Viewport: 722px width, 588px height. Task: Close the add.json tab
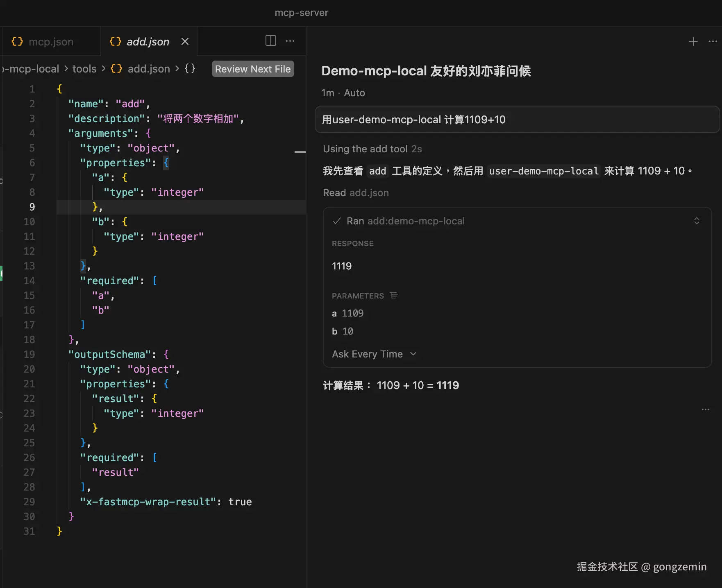[185, 41]
